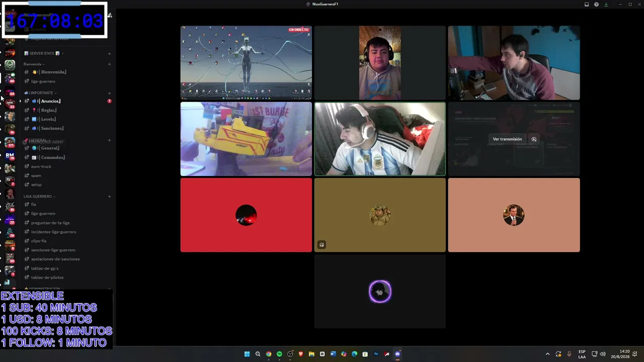The width and height of the screenshot is (644, 362).
Task: Open the Sanciones channel
Action: pos(66,128)
